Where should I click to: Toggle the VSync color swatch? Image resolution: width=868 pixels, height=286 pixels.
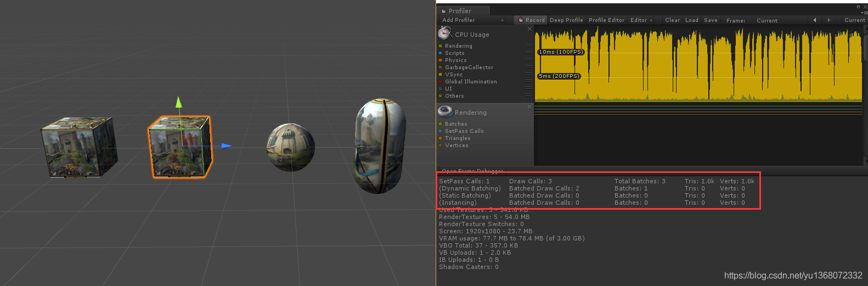pos(441,75)
